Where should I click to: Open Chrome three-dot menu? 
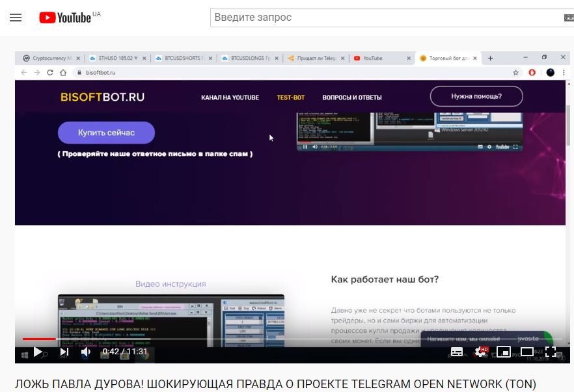pyautogui.click(x=564, y=72)
